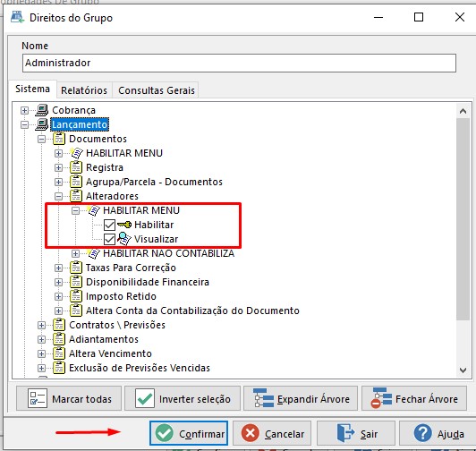Click the clipboard icon next to Taxas Para Correção
This screenshot has height=451, width=476.
pyautogui.click(x=76, y=268)
